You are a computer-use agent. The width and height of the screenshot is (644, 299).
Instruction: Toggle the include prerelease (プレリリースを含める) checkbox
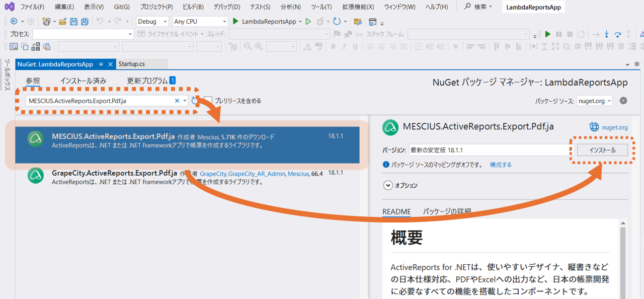(x=208, y=101)
